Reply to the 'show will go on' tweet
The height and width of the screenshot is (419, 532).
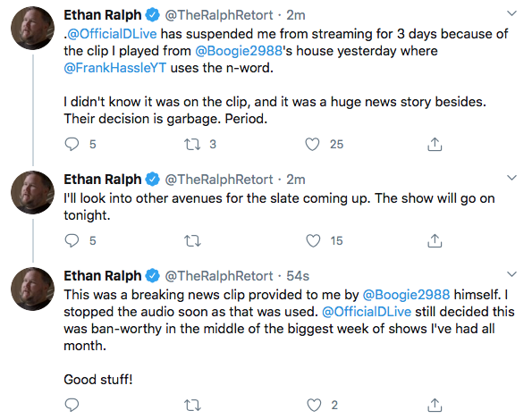point(72,240)
